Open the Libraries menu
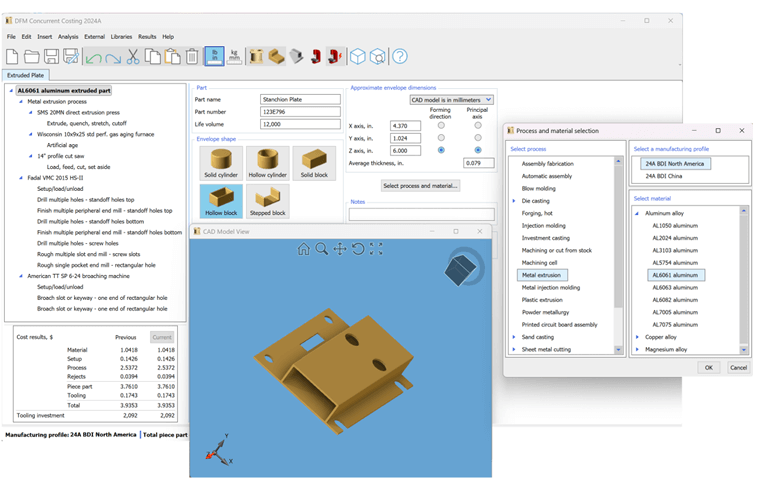Image resolution: width=777 pixels, height=504 pixels. (x=122, y=37)
